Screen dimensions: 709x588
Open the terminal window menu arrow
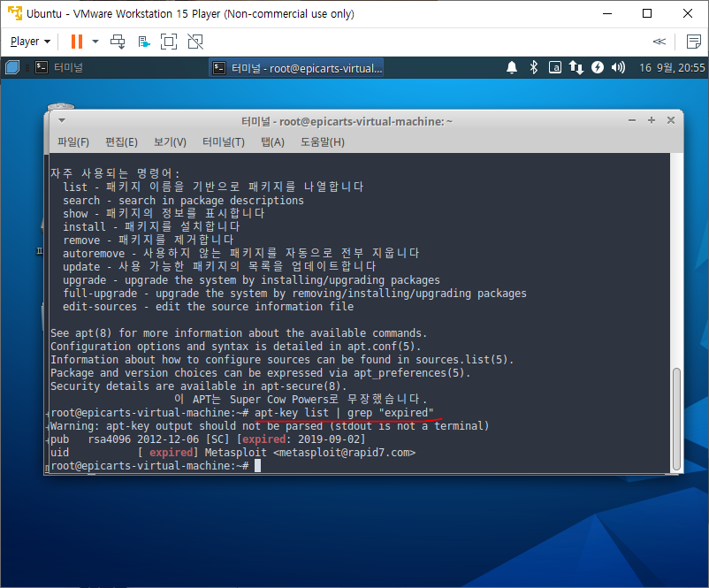(62, 121)
